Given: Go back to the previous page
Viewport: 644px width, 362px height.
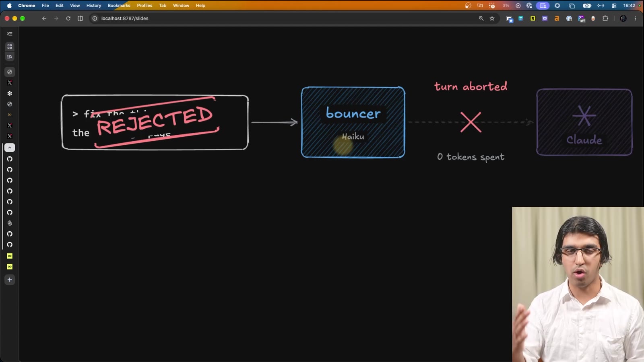Looking at the screenshot, I should pyautogui.click(x=44, y=19).
